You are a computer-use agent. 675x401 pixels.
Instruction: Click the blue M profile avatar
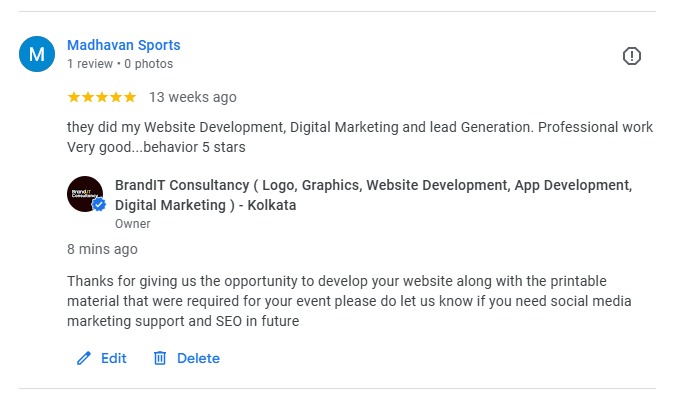(38, 55)
